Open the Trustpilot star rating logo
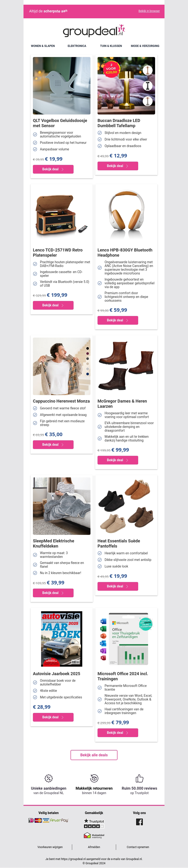The height and width of the screenshot is (868, 188). (x=94, y=823)
